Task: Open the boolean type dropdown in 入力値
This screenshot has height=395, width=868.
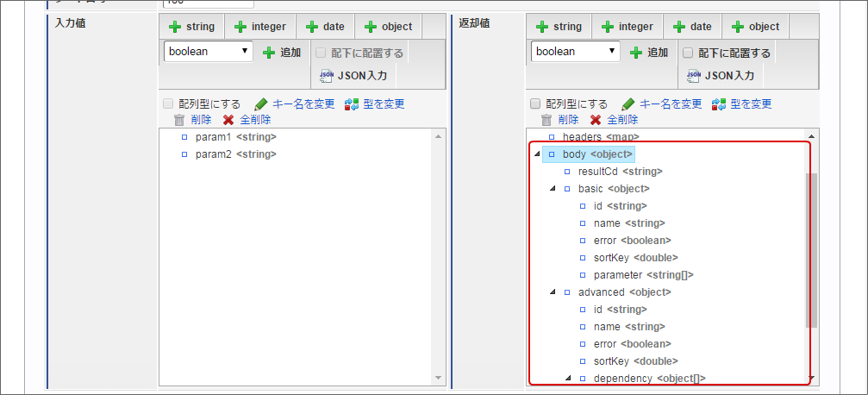Action: [208, 51]
